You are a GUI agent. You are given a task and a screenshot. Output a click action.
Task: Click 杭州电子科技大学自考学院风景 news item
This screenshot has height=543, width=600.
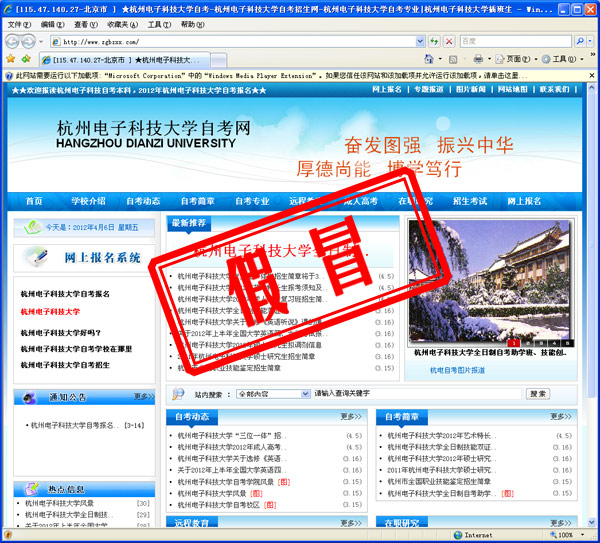pyautogui.click(x=226, y=482)
